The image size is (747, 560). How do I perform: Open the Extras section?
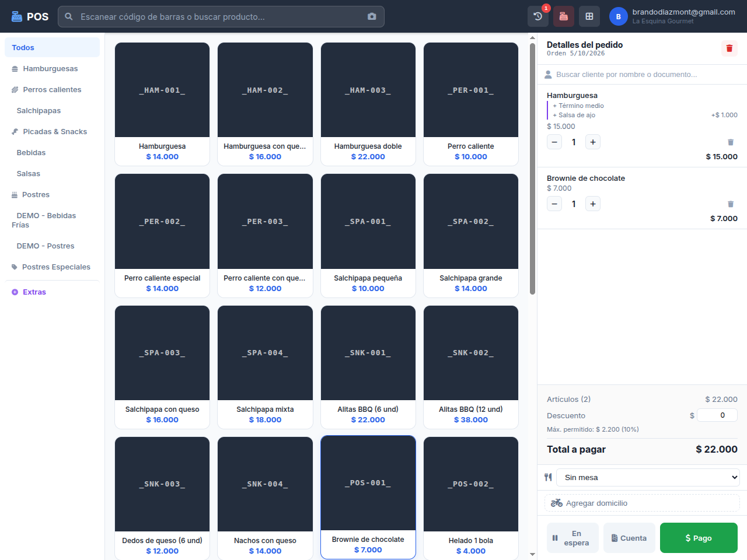click(x=52, y=292)
